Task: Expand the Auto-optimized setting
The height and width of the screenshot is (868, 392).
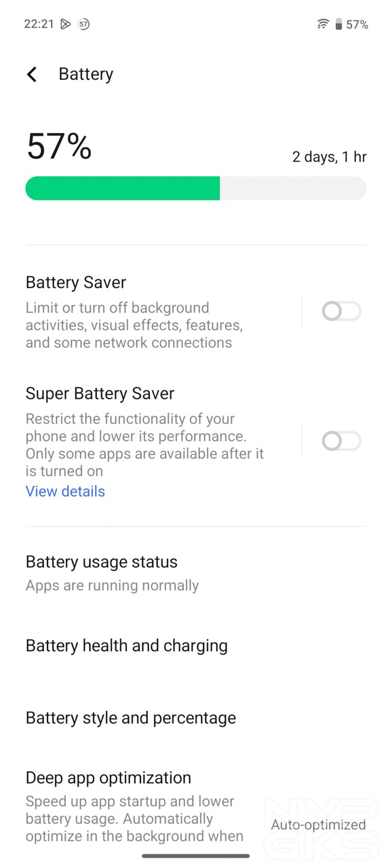Action: point(318,825)
